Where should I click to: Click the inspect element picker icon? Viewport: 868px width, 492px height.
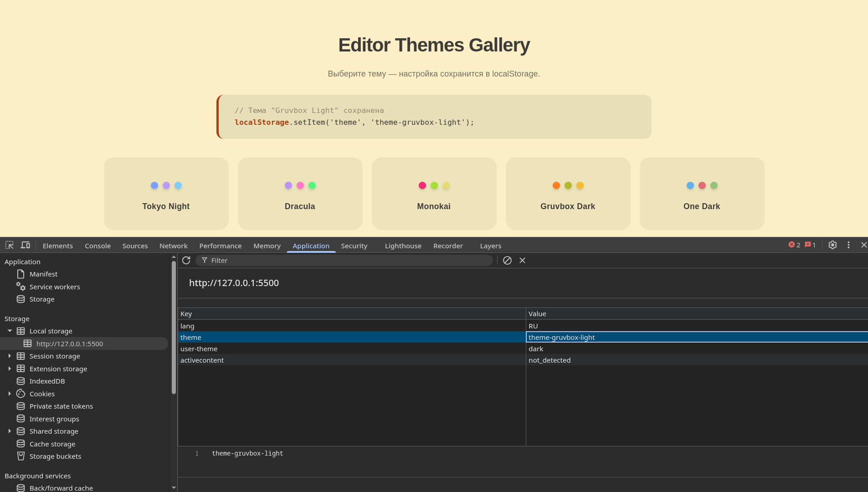[9, 245]
